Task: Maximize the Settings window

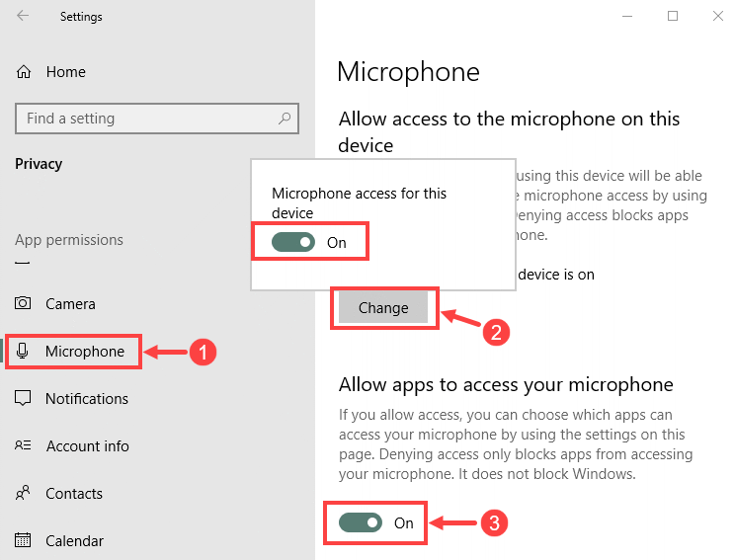Action: coord(673,16)
